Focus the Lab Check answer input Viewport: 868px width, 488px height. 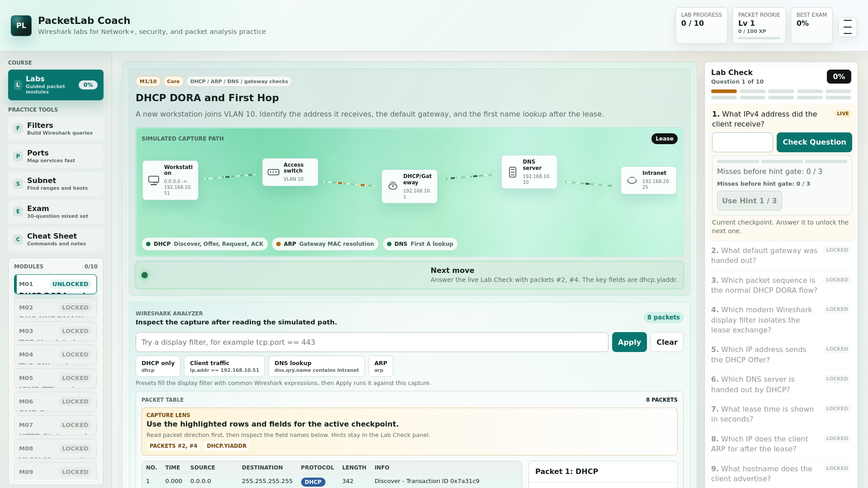pos(742,142)
